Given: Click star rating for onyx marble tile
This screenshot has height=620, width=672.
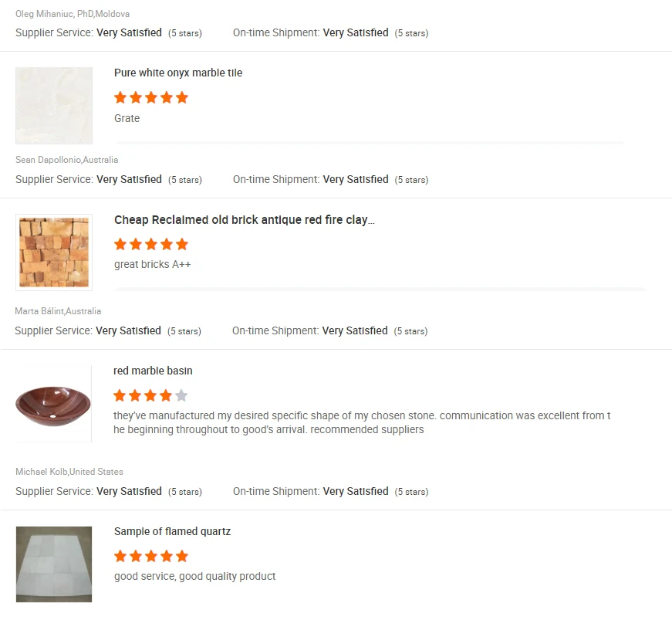Looking at the screenshot, I should pos(151,98).
